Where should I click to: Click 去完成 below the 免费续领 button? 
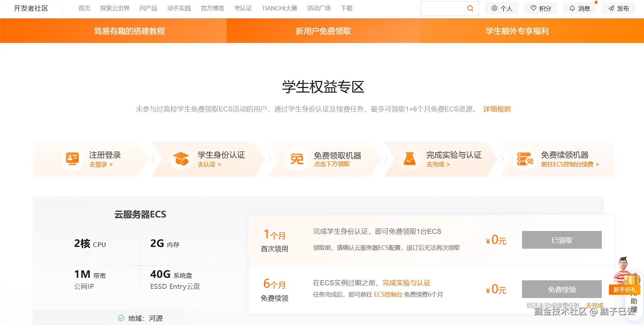tap(594, 305)
